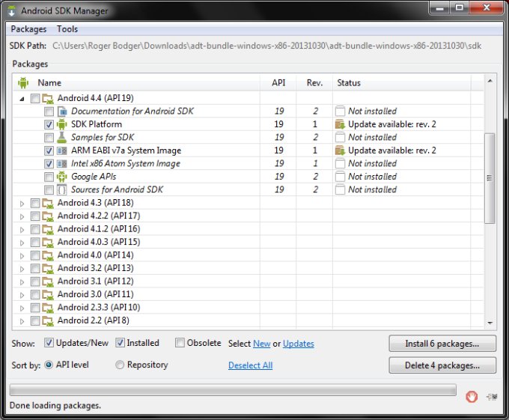Expand the Android 3.2 (API 13) group
The width and height of the screenshot is (509, 420).
pos(22,269)
